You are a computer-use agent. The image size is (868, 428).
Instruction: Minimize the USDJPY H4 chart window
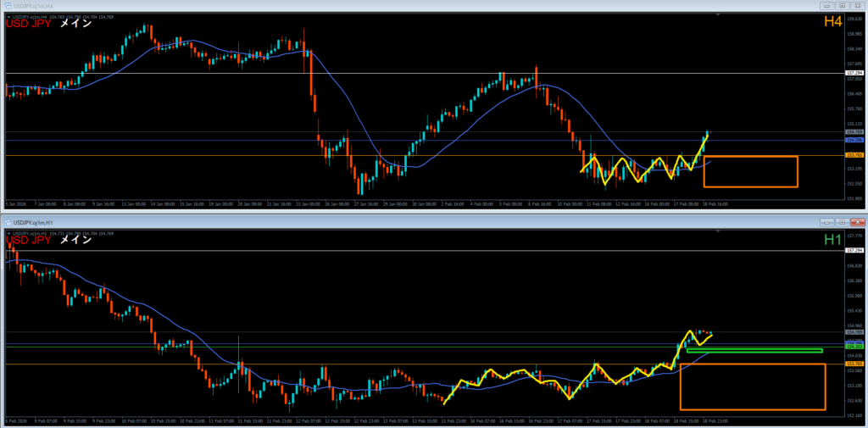(827, 5)
